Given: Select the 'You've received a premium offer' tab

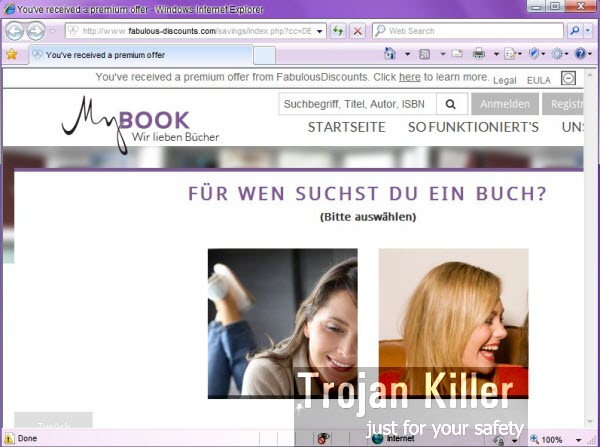Looking at the screenshot, I should click(105, 54).
